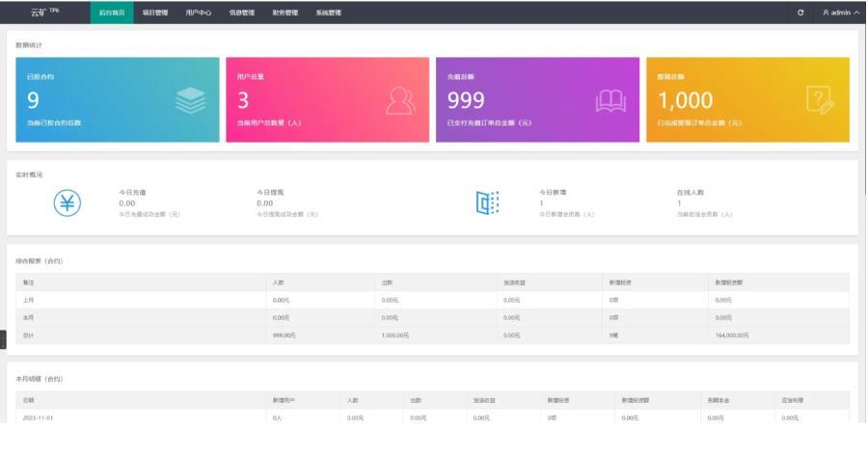Click the orange card showing 1,000
Screen dimensions: 868x455
[747, 99]
